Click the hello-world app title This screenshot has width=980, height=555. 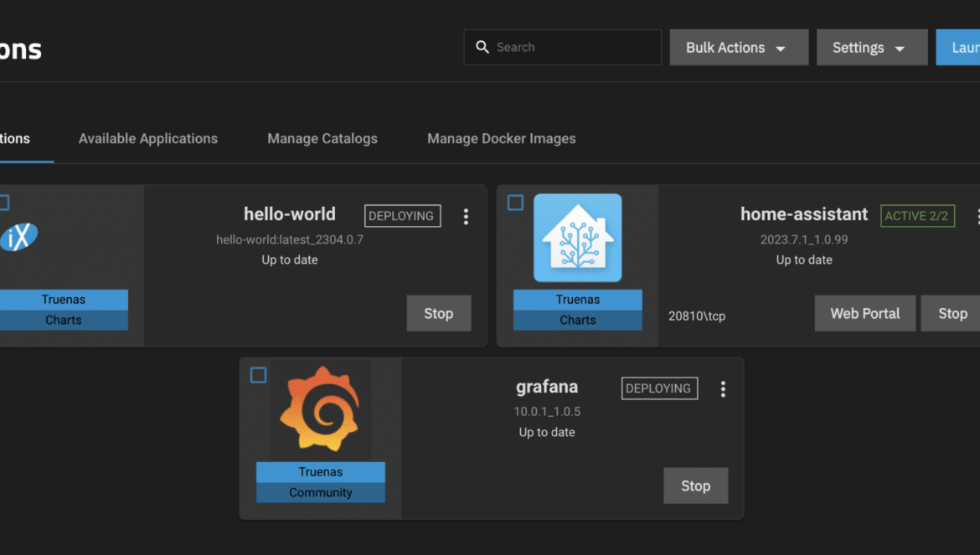(289, 214)
